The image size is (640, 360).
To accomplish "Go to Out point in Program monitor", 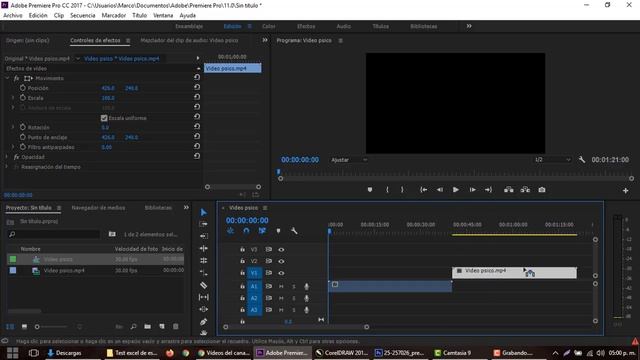I will click(488, 190).
